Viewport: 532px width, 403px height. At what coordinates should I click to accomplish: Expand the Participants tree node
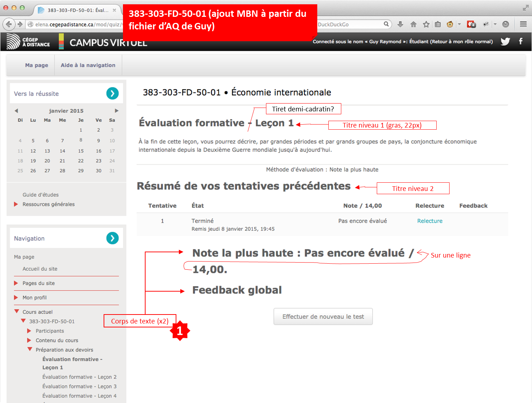(29, 331)
